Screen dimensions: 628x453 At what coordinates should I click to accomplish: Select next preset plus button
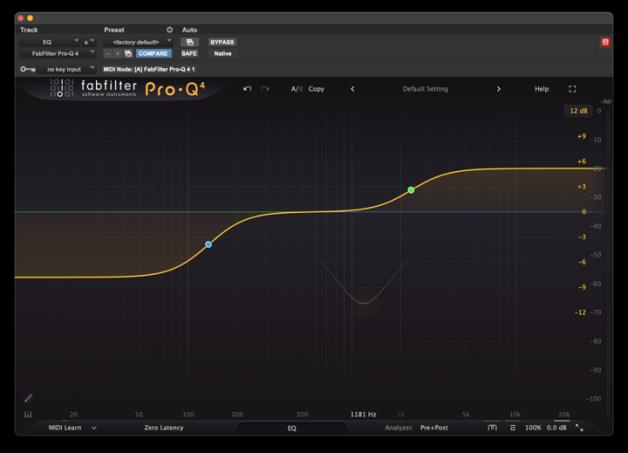click(118, 53)
